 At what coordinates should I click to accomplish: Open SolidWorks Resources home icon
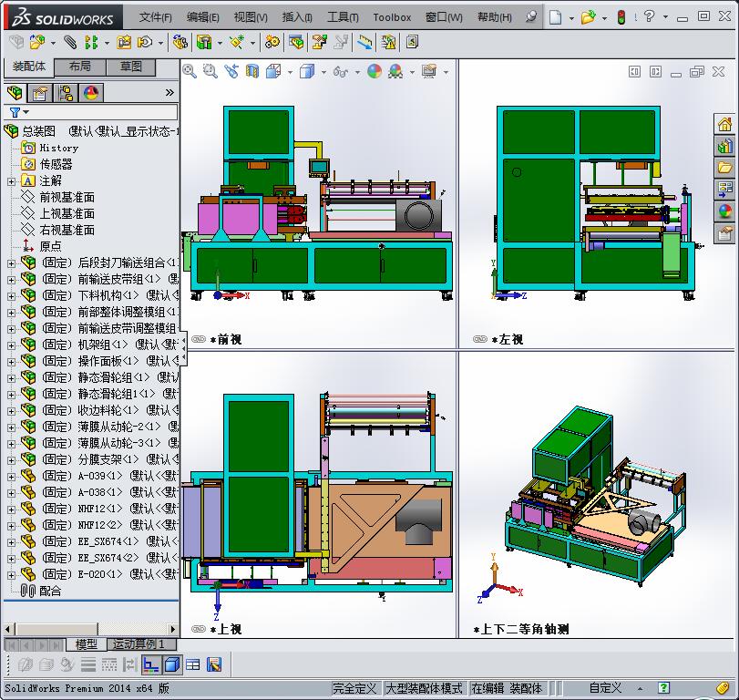[724, 125]
